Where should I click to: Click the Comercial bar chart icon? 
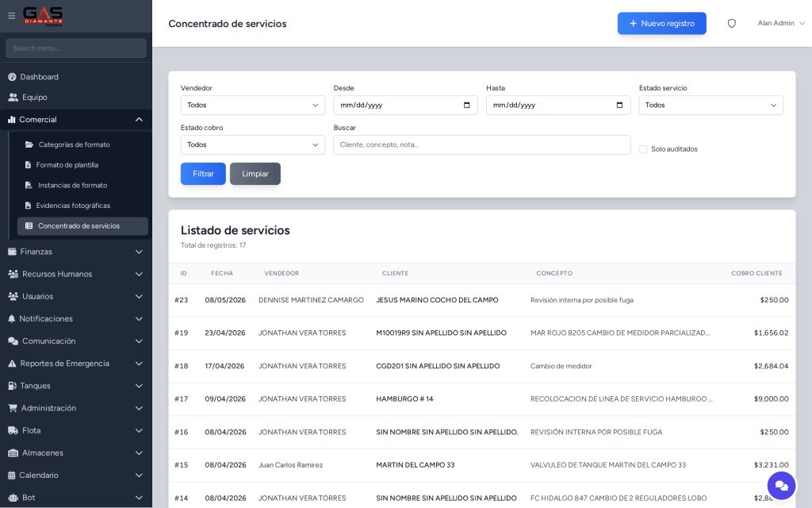point(11,119)
